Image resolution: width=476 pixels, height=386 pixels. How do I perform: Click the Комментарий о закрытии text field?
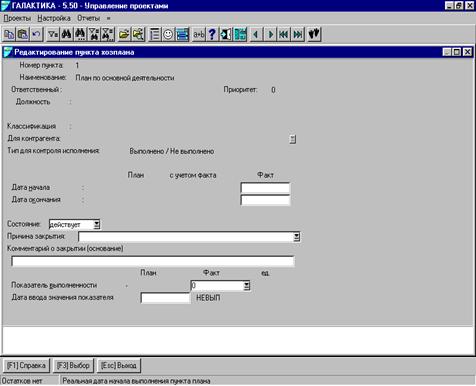point(153,261)
